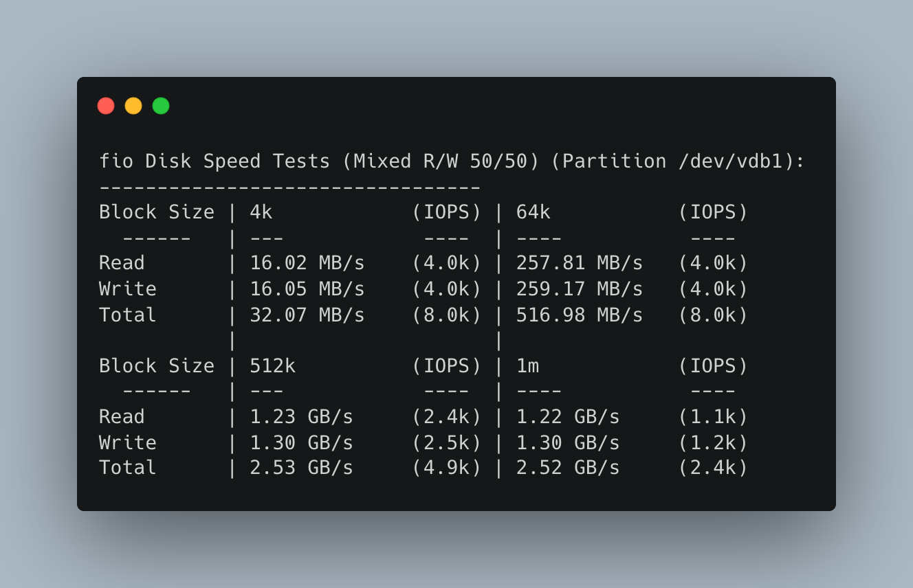
Task: Click the 64k block size header
Action: (533, 212)
